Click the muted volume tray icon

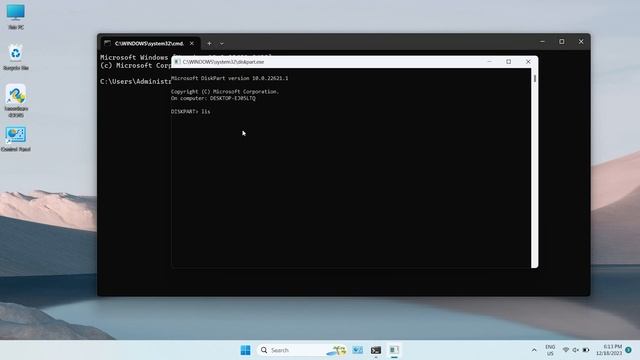(x=576, y=350)
